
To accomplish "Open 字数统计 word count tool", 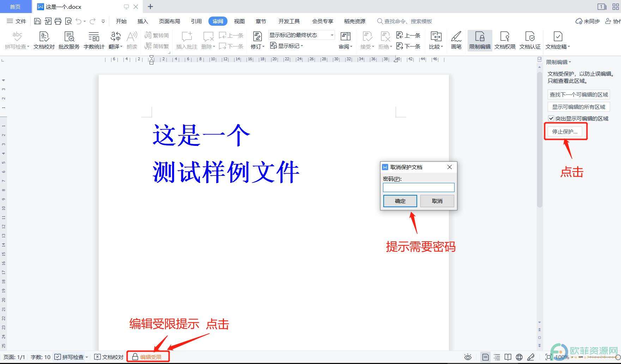I will (94, 40).
